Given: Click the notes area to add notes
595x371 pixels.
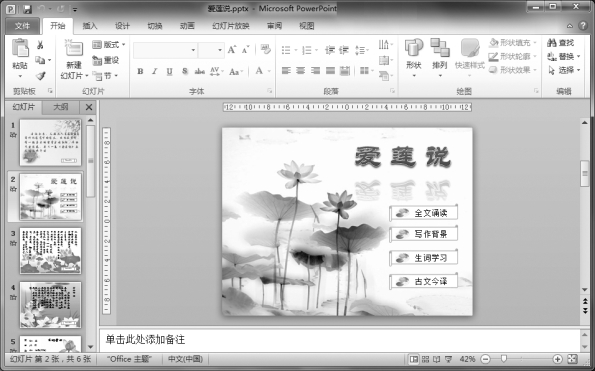Looking at the screenshot, I should pos(340,340).
